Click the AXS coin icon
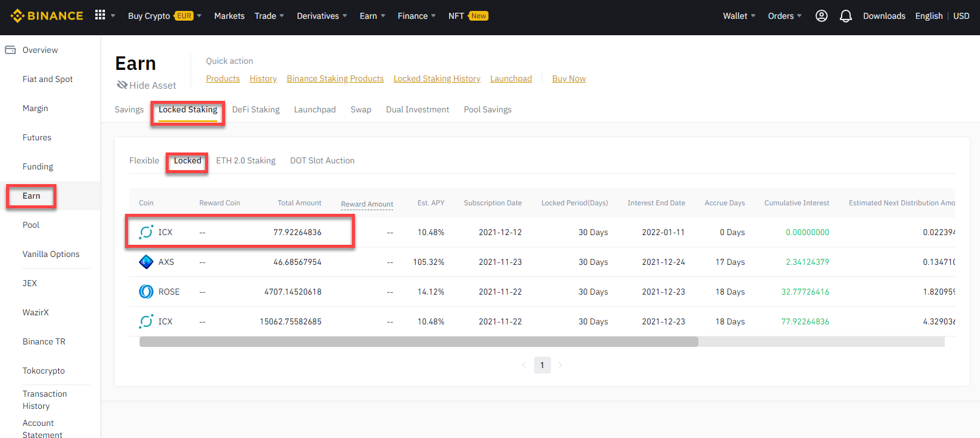 (146, 262)
